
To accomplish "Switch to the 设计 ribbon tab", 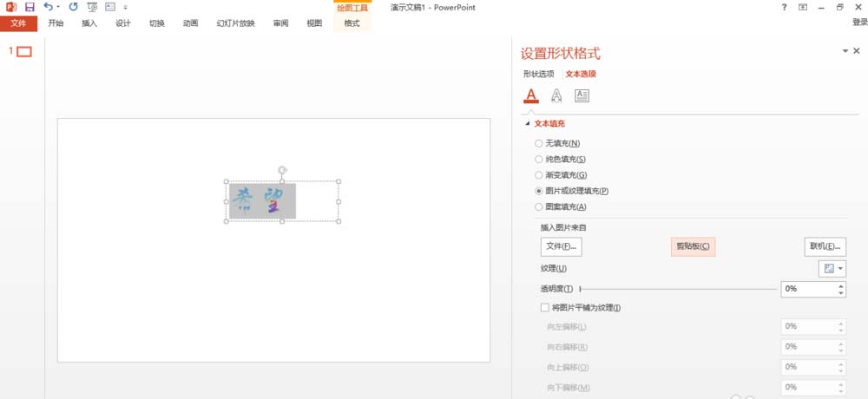I will coord(123,23).
